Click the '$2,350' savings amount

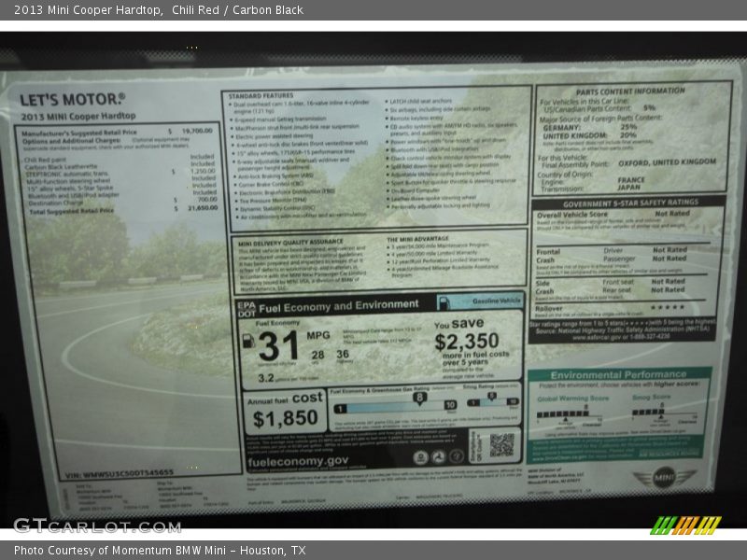[x=467, y=342]
